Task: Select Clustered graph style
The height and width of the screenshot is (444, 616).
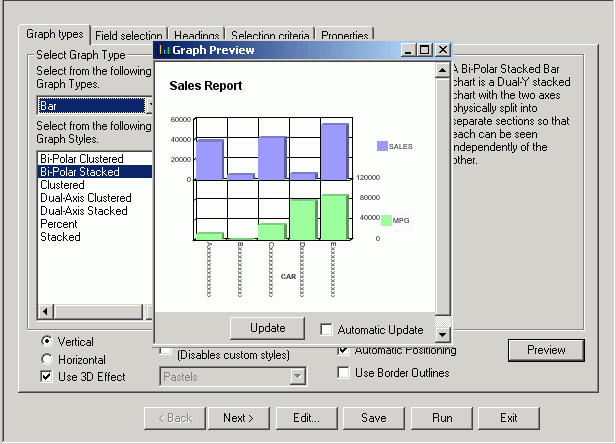Action: [x=95, y=185]
